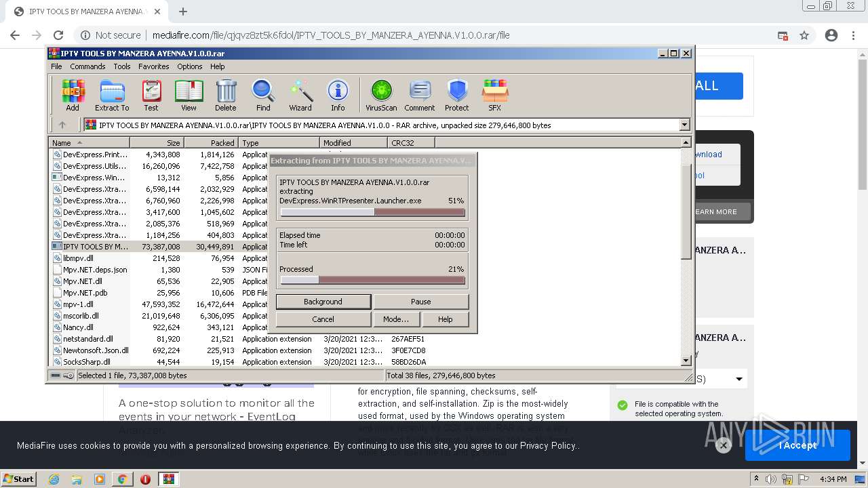Bookmark this page star icon
Viewport: 868px width, 488px height.
coord(804,35)
